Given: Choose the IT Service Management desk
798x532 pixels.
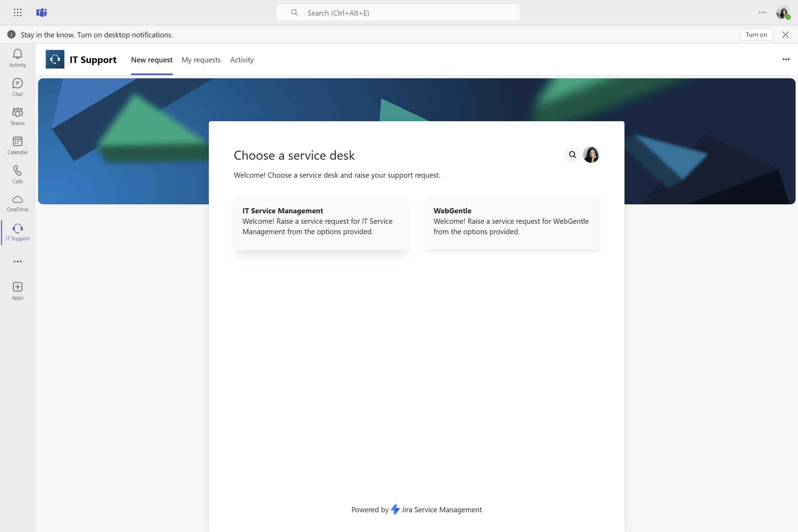Looking at the screenshot, I should click(x=321, y=223).
